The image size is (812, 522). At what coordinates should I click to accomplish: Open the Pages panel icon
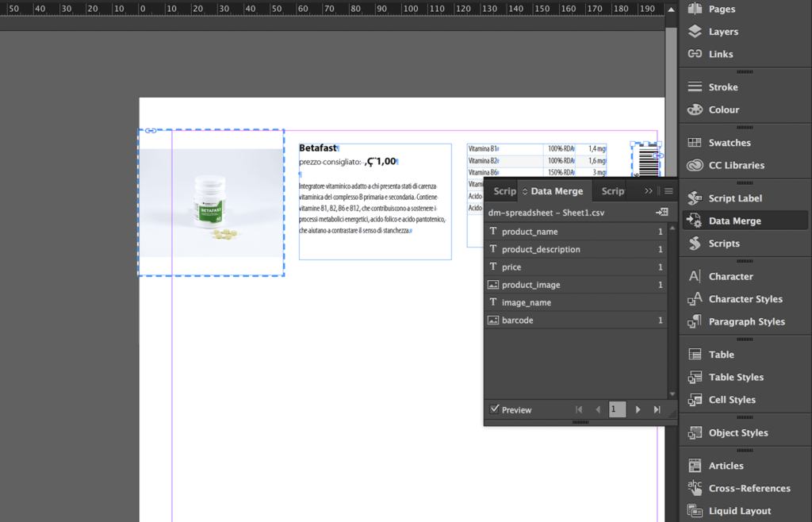pyautogui.click(x=695, y=8)
